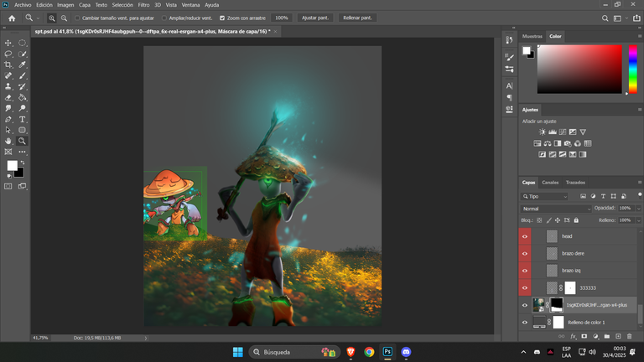Screen dimensions: 644x362
Task: Select the Clone Stamp tool
Action: (x=8, y=86)
